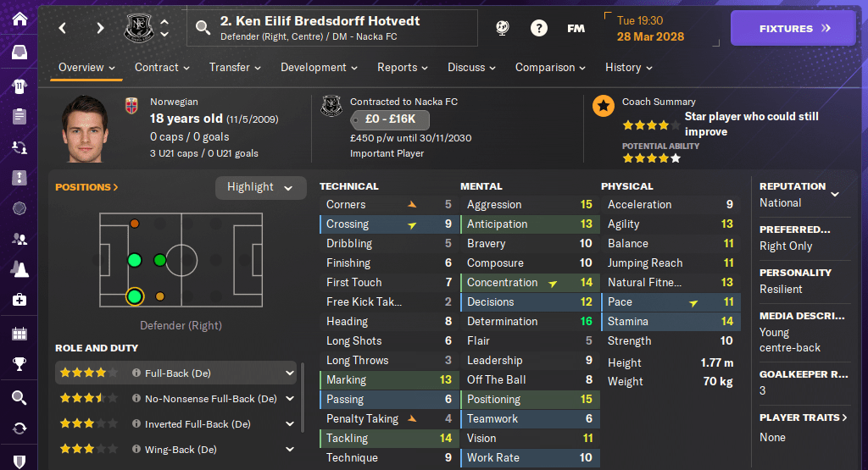The image size is (868, 470).
Task: Go to the Home screen icon
Action: 19,19
